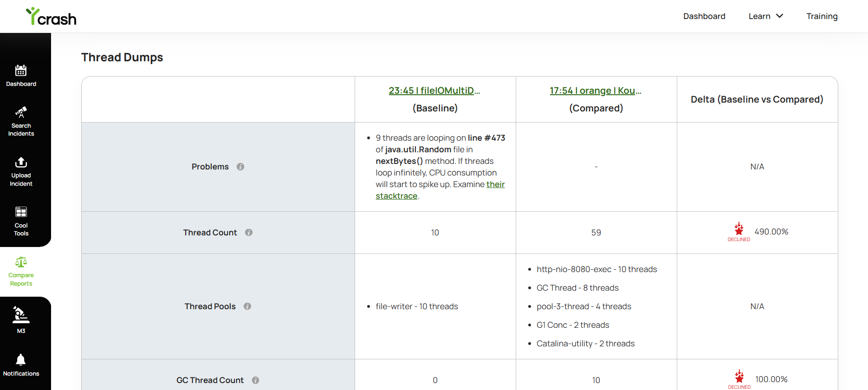The width and height of the screenshot is (868, 390).
Task: Open the 17:54 orange compared report link
Action: pyautogui.click(x=596, y=91)
